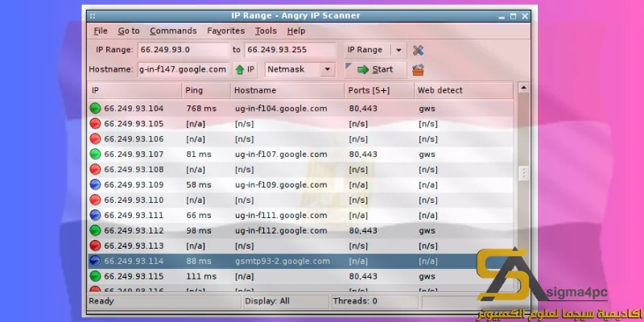Screen dimensions: 644x322
Task: Close the Angry IP Scanner window
Action: [525, 16]
